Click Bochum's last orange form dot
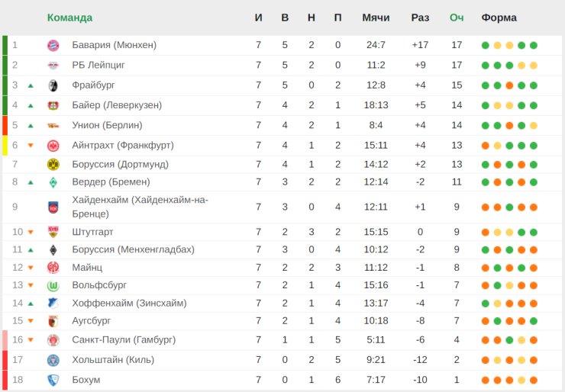 point(534,380)
